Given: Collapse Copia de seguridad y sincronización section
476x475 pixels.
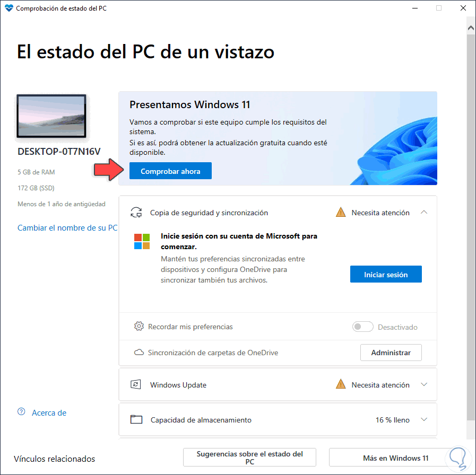Looking at the screenshot, I should pyautogui.click(x=424, y=213).
